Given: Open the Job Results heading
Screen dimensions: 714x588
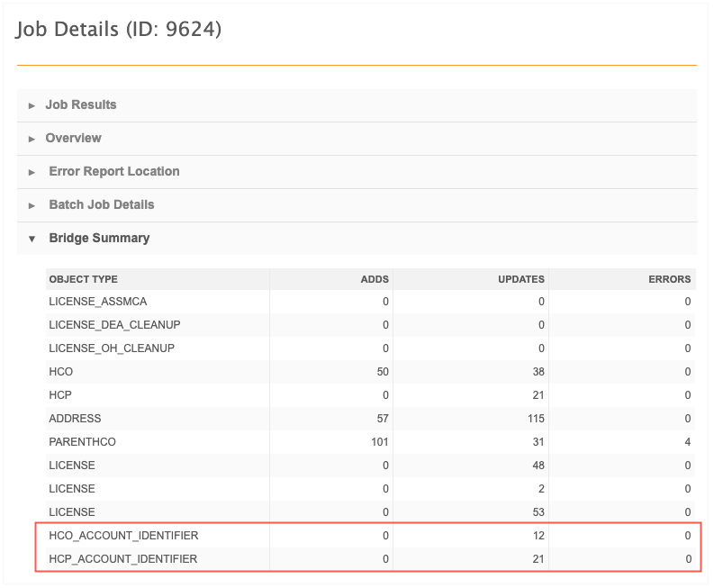Looking at the screenshot, I should [81, 104].
